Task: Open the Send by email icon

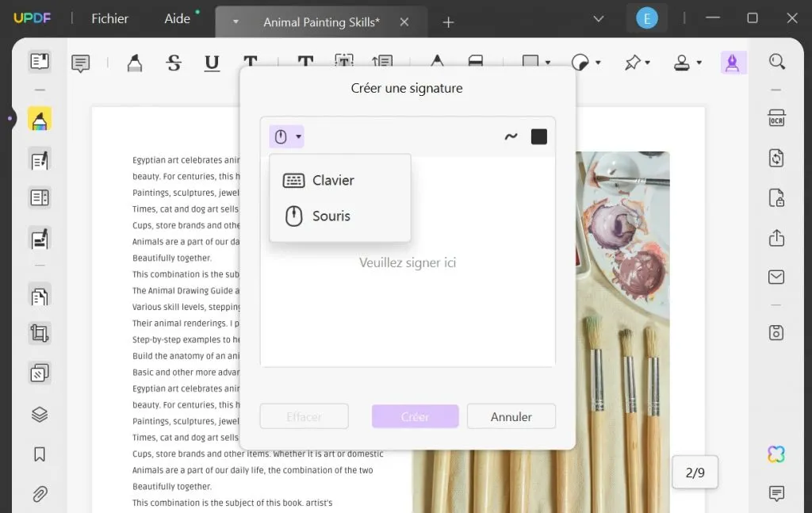Action: pos(776,277)
